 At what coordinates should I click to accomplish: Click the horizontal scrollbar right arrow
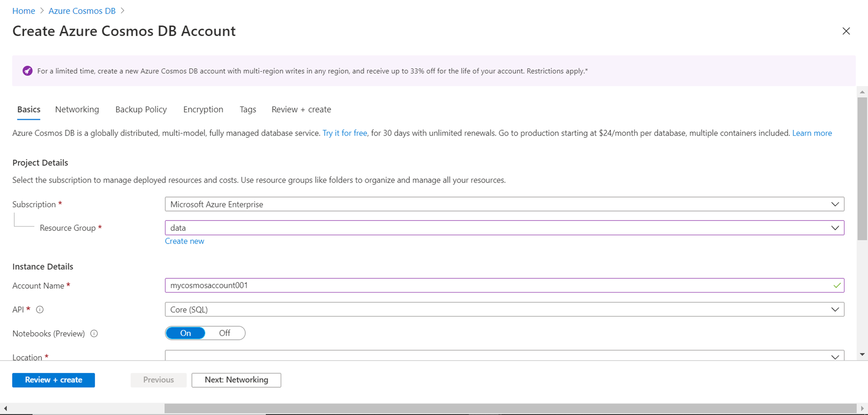[x=862, y=408]
